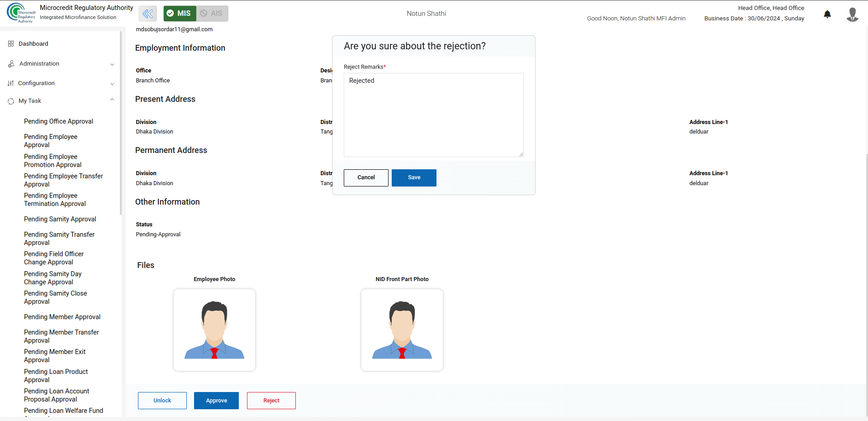This screenshot has height=421, width=868.
Task: Open the user profile avatar menu
Action: pyautogui.click(x=852, y=14)
